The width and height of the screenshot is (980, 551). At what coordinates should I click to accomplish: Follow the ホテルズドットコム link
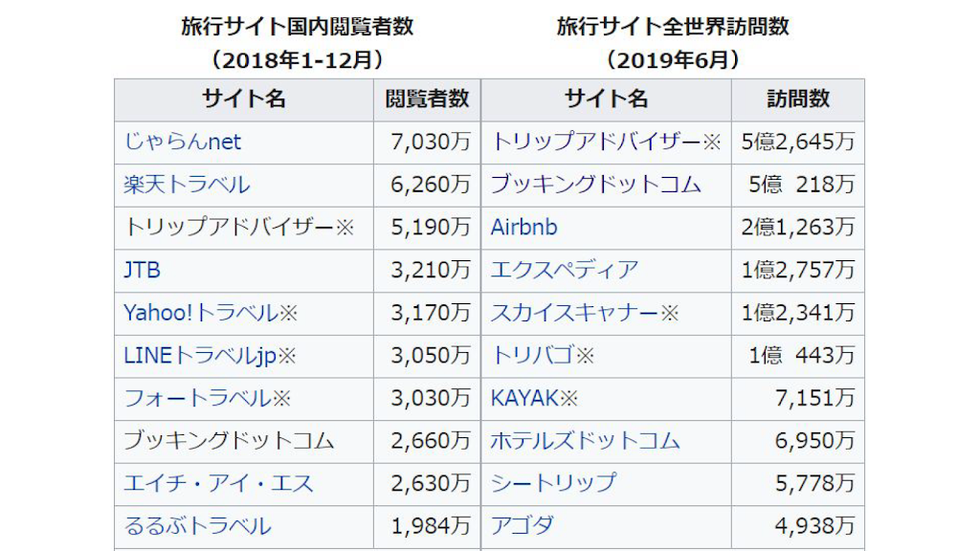click(x=585, y=441)
